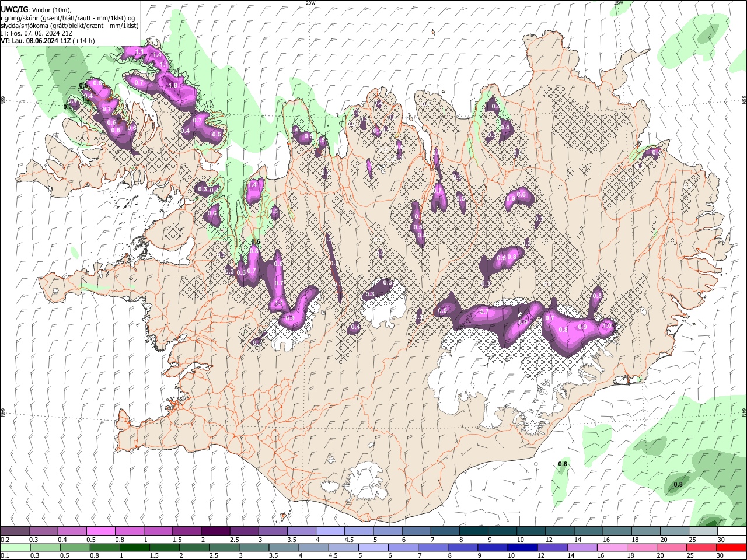
Task: Pick the coral red 25 swatch in the lower legend bar
Action: [x=701, y=547]
